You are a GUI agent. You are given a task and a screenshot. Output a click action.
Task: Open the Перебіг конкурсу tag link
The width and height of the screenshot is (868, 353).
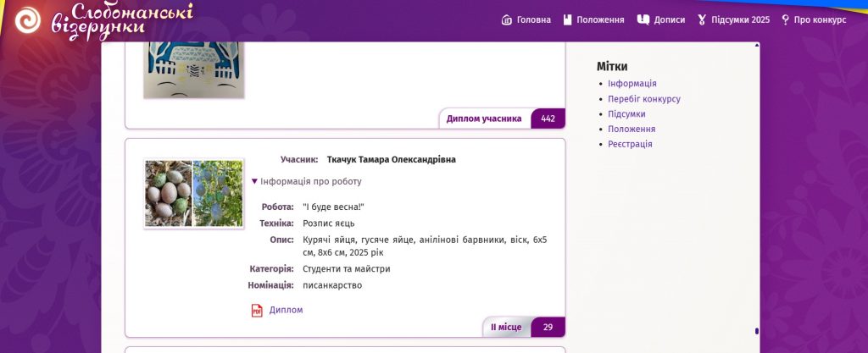[x=643, y=99]
